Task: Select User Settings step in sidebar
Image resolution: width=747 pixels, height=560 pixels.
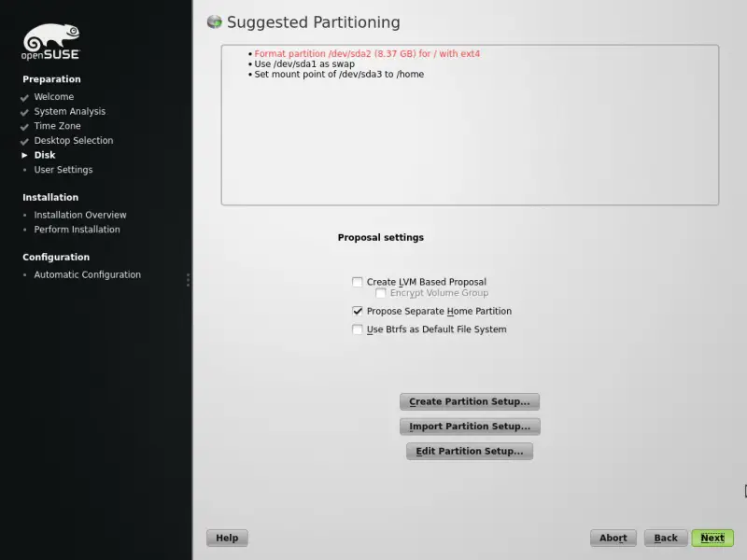Action: (63, 170)
